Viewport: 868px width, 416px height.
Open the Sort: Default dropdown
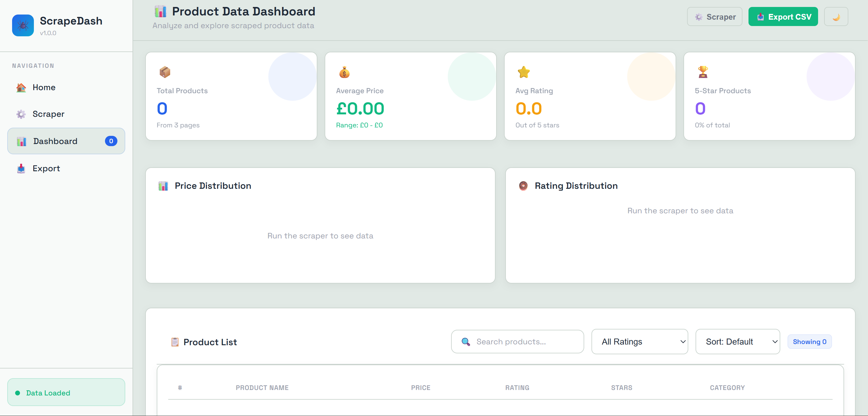(737, 342)
